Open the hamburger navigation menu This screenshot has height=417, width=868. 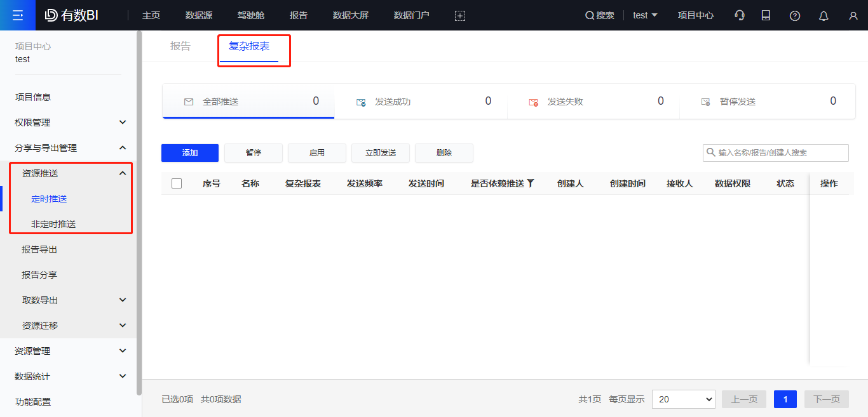tap(17, 15)
